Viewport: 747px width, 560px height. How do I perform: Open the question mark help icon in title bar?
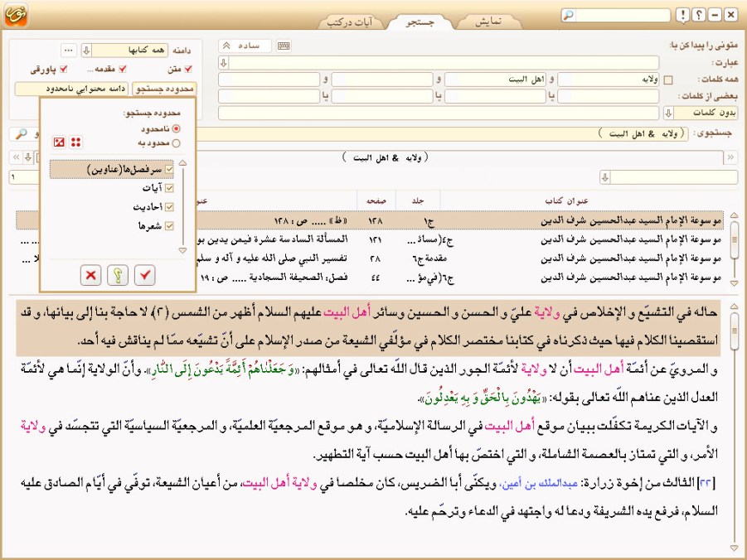tap(698, 15)
